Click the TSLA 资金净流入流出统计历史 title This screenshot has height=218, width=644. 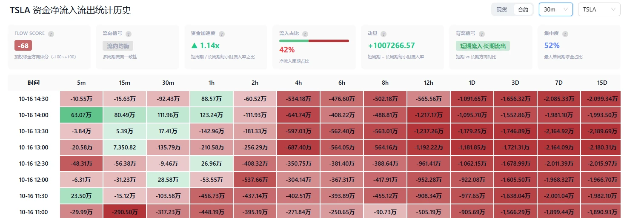70,10
